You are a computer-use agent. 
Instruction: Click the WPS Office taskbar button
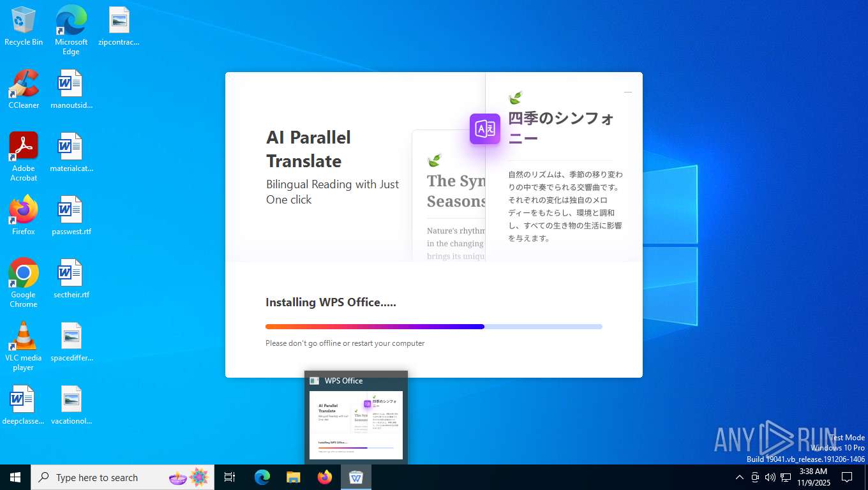[x=356, y=477]
